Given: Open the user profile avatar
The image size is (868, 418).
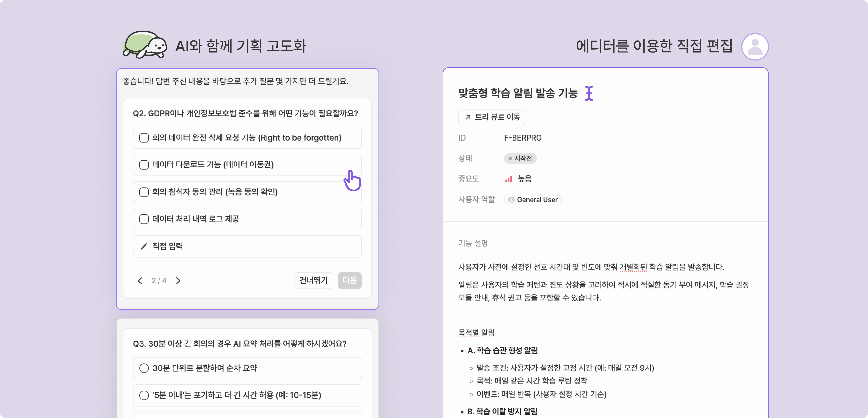Looking at the screenshot, I should point(756,46).
